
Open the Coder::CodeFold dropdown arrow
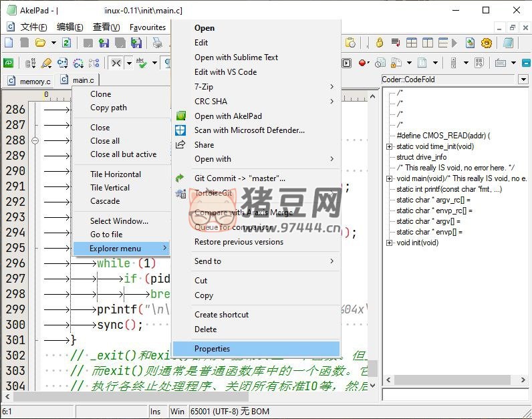click(x=523, y=80)
